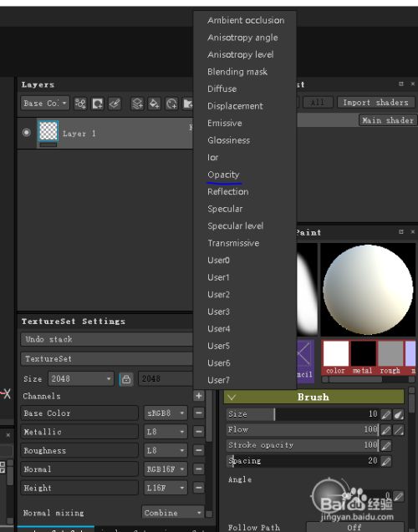Open the L8 format dropdown for Roughness
418x532 pixels.
pyautogui.click(x=166, y=450)
